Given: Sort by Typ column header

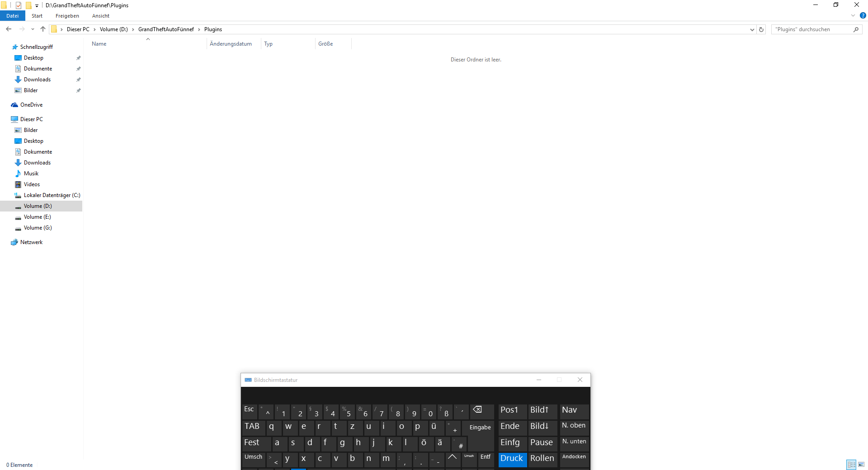Looking at the screenshot, I should [x=288, y=44].
